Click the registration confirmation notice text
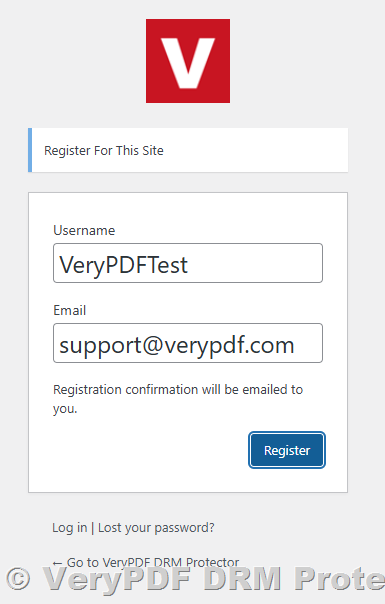This screenshot has width=385, height=604. 178,399
